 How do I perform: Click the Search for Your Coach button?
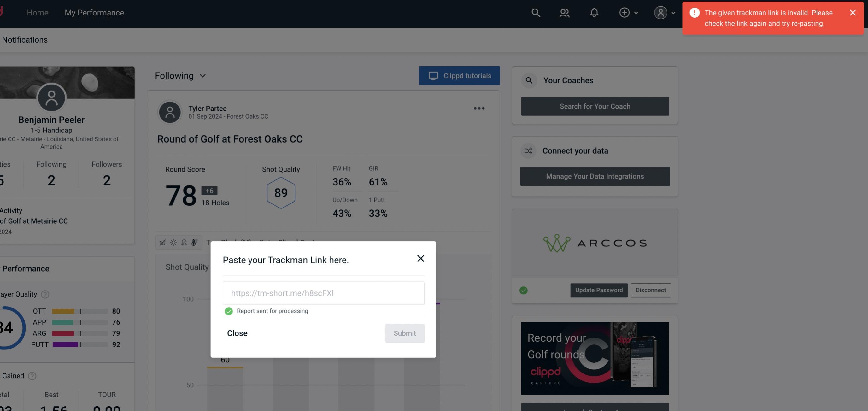tap(595, 106)
